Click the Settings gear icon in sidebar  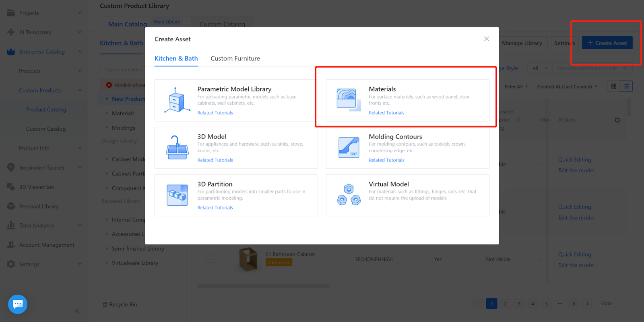pos(11,264)
